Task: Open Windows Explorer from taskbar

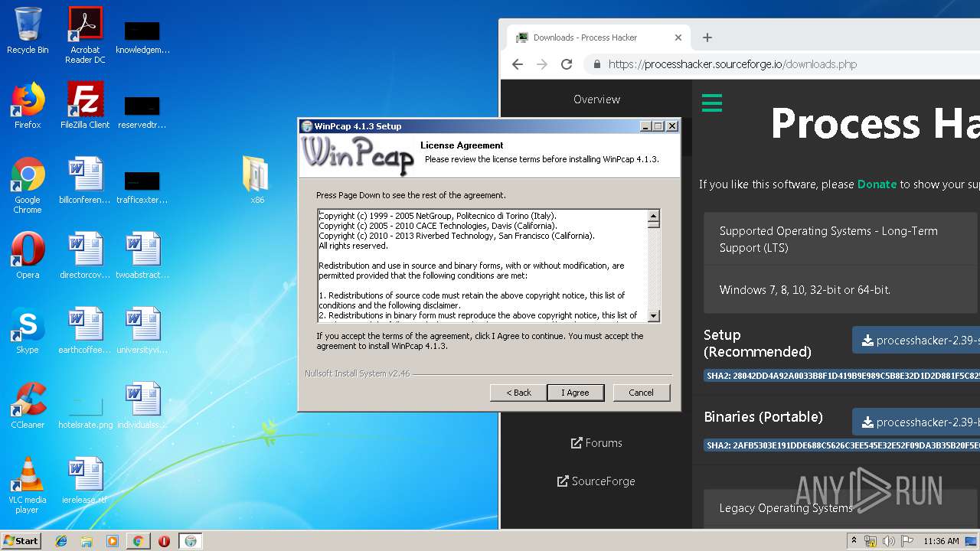Action: click(x=87, y=541)
